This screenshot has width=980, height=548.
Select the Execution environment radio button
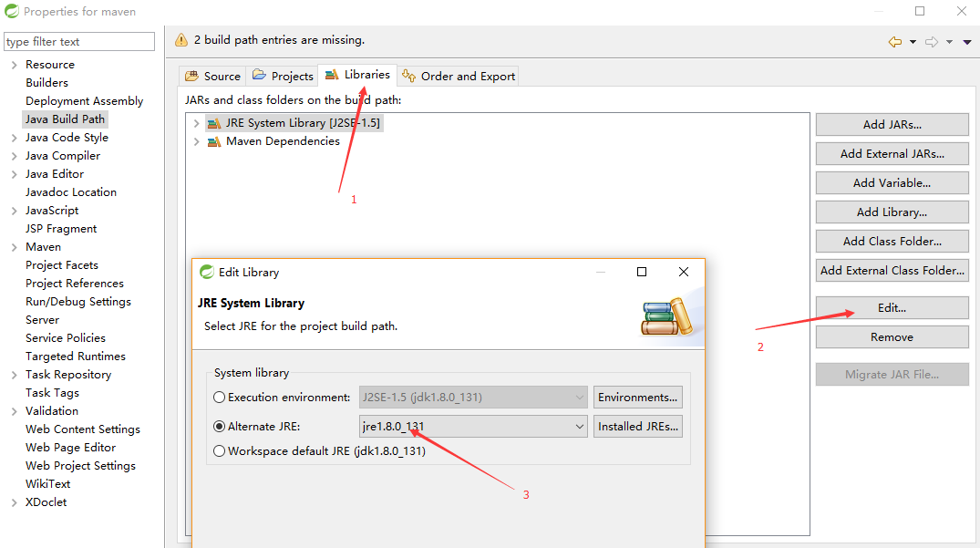pos(220,398)
